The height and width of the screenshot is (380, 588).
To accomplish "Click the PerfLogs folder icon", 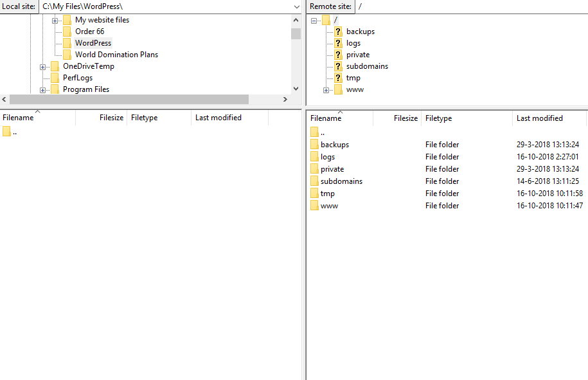I will (55, 78).
